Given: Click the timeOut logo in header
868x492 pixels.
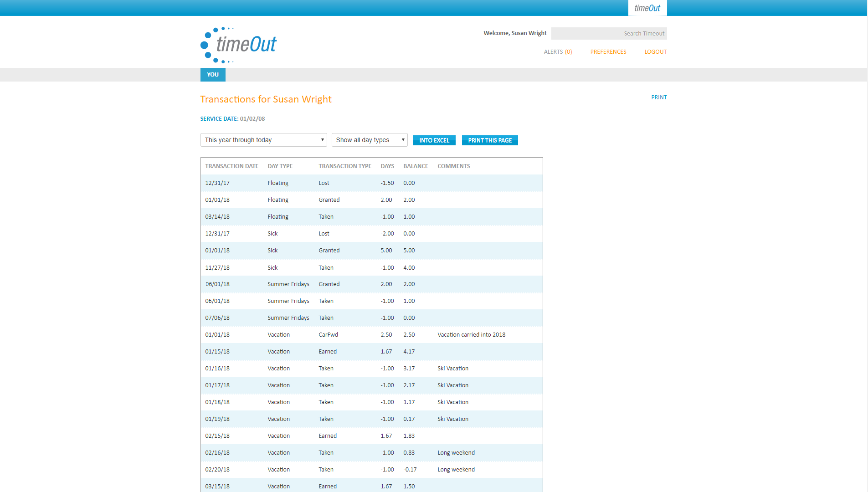Looking at the screenshot, I should pyautogui.click(x=238, y=45).
